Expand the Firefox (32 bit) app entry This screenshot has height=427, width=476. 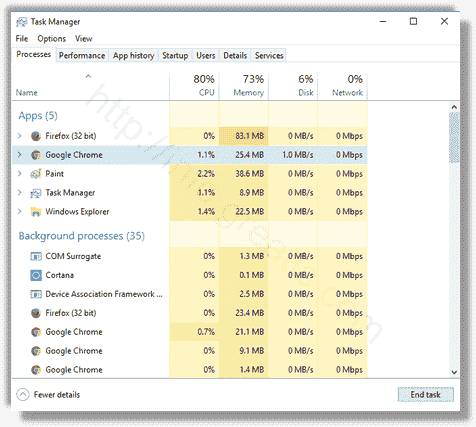click(20, 136)
